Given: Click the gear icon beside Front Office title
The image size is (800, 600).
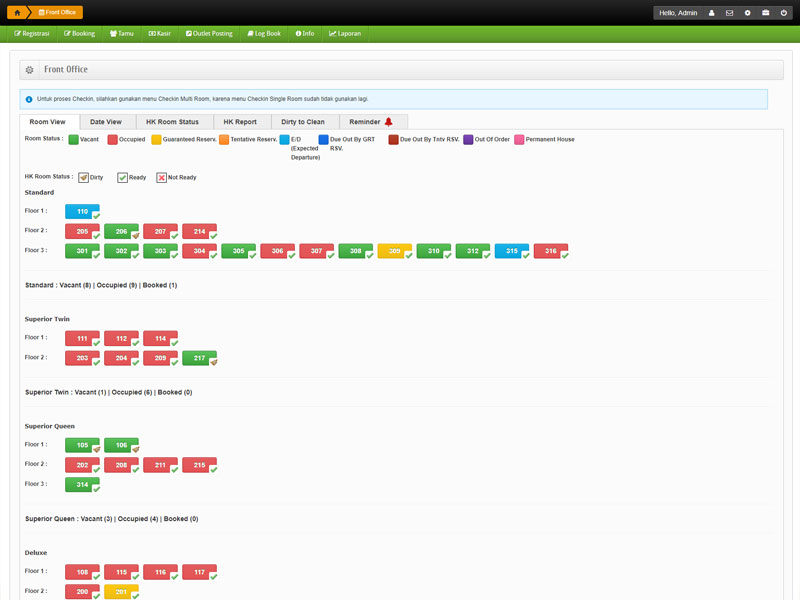Looking at the screenshot, I should point(29,70).
